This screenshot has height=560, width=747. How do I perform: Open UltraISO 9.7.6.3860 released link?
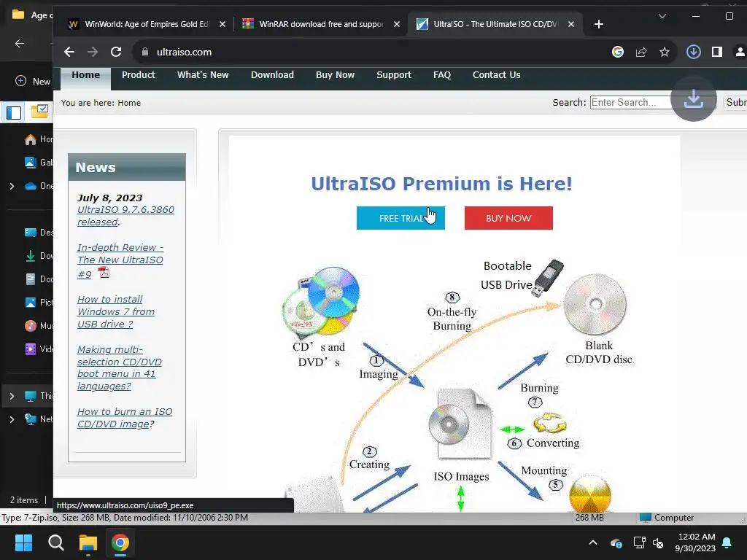point(125,216)
